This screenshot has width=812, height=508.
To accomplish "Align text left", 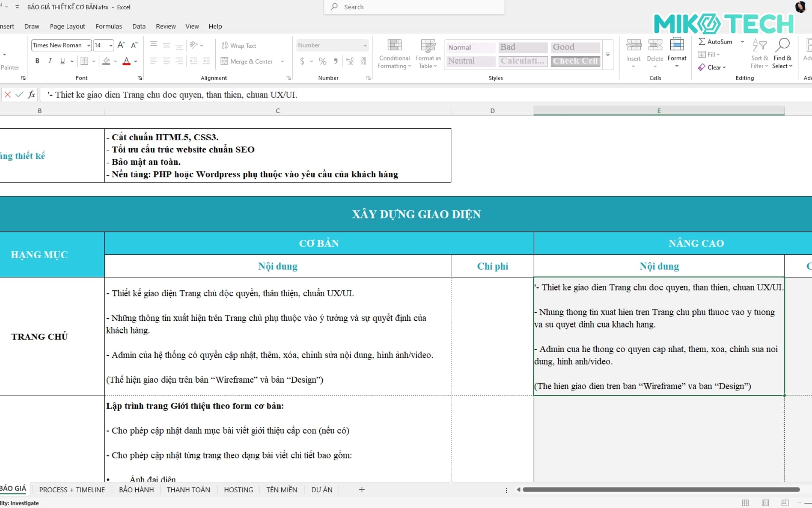I will [x=154, y=61].
